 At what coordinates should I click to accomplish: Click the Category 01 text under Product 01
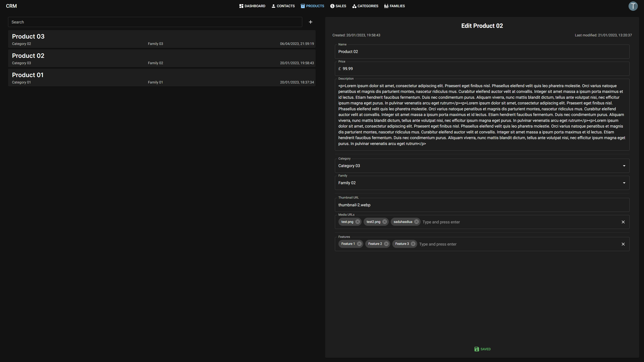point(21,82)
